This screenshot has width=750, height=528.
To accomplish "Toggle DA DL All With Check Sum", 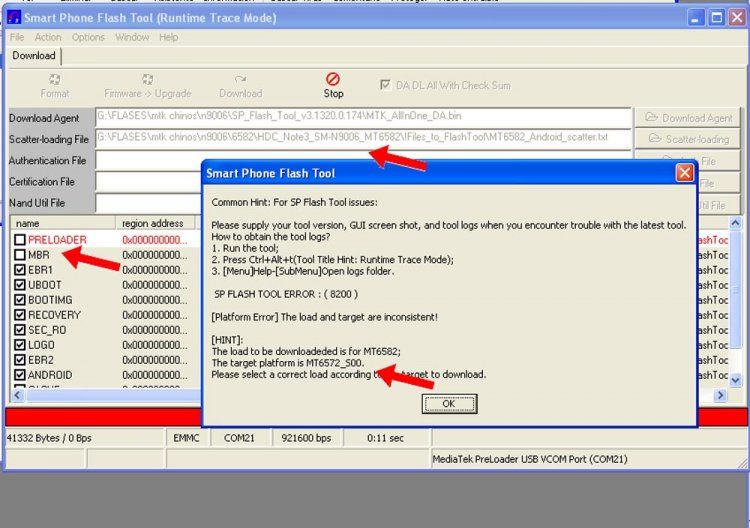I will pyautogui.click(x=385, y=85).
